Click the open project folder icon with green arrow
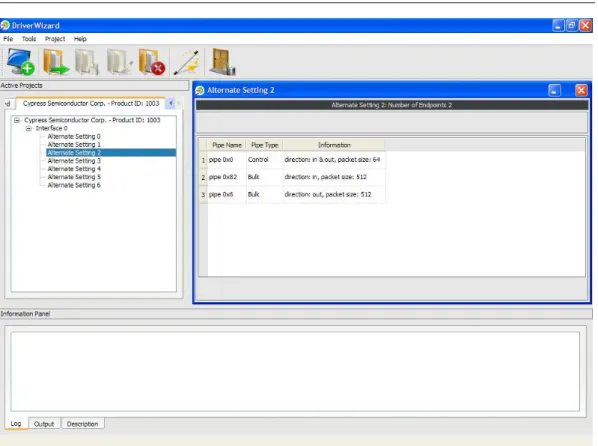This screenshot has width=598, height=446. (x=56, y=61)
